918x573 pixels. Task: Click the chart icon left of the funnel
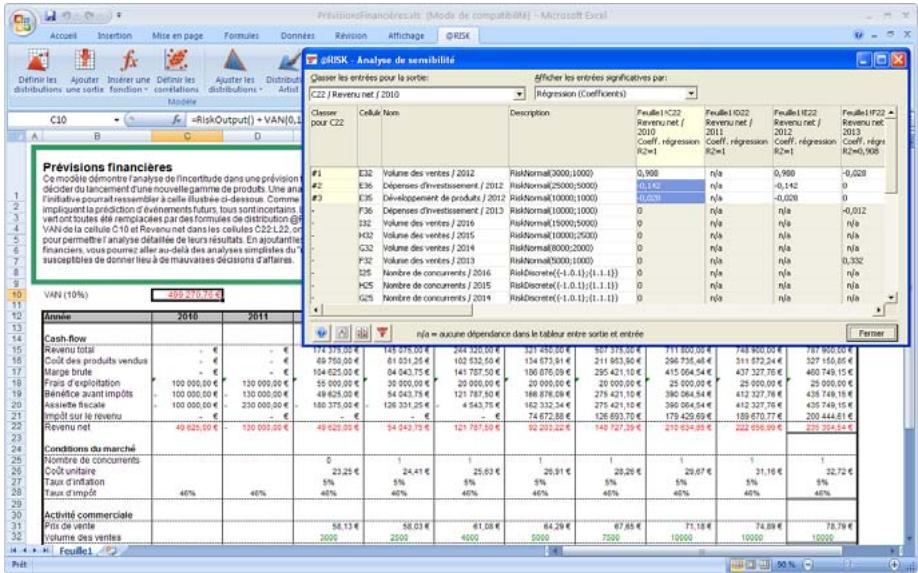pos(363,331)
